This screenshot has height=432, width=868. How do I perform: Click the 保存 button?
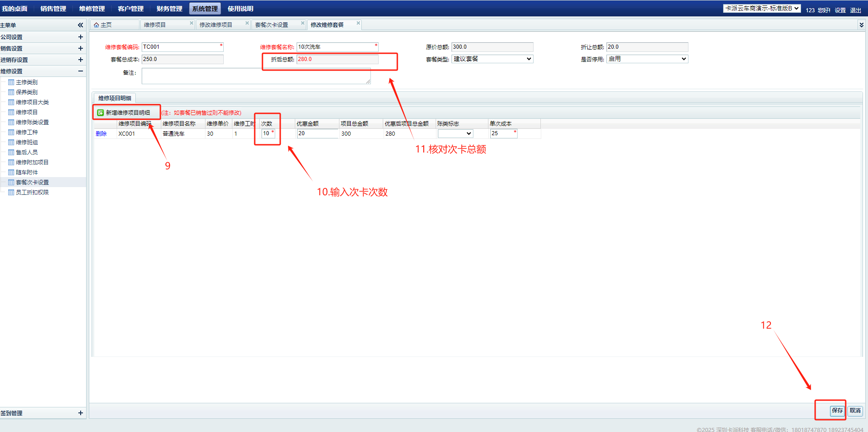pyautogui.click(x=837, y=411)
